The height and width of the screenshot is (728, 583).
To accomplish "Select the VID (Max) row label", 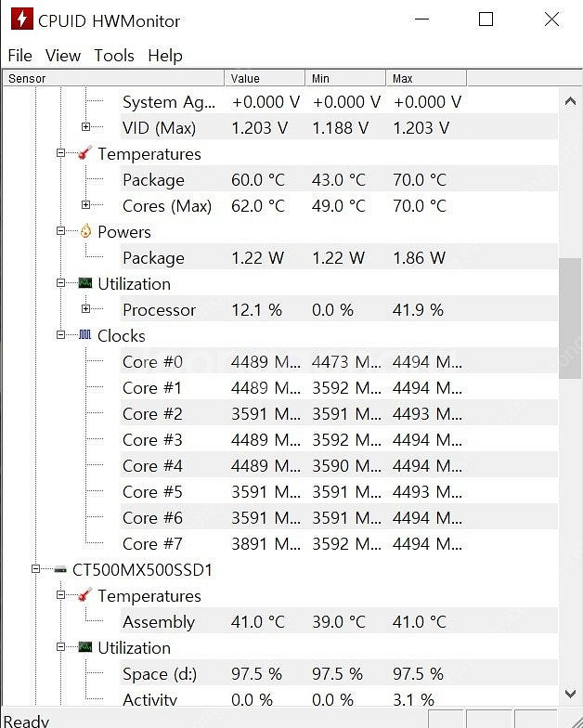I will click(x=159, y=128).
